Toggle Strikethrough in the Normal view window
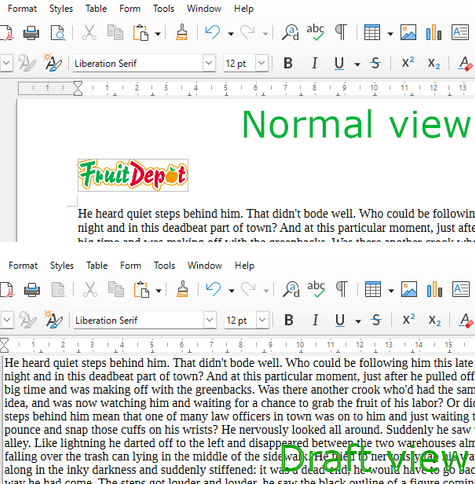 pos(375,63)
